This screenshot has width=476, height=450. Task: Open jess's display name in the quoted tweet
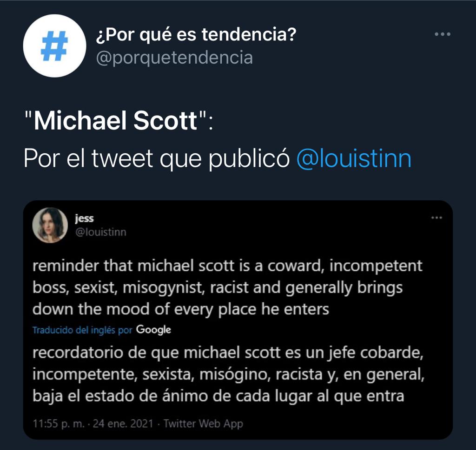point(85,218)
